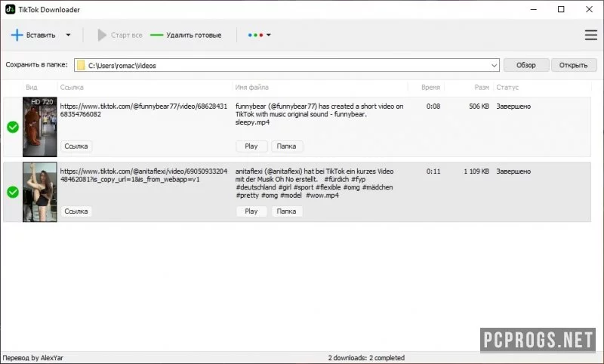This screenshot has height=364, width=604.
Task: Click the Перевод by AlexYar status text
Action: coord(32,358)
